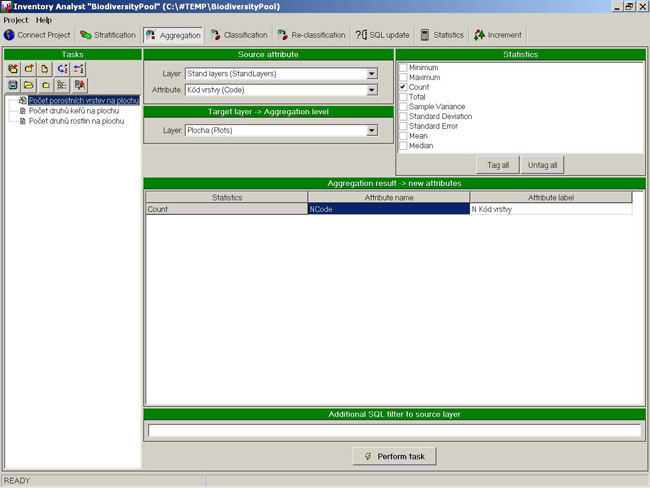Click the open folder icon in Tasks toolbar
The height and width of the screenshot is (488, 650).
coord(29,85)
